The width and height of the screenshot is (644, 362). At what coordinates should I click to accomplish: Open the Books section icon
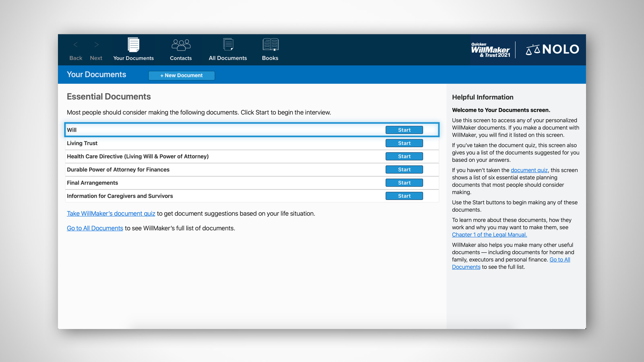(x=270, y=48)
